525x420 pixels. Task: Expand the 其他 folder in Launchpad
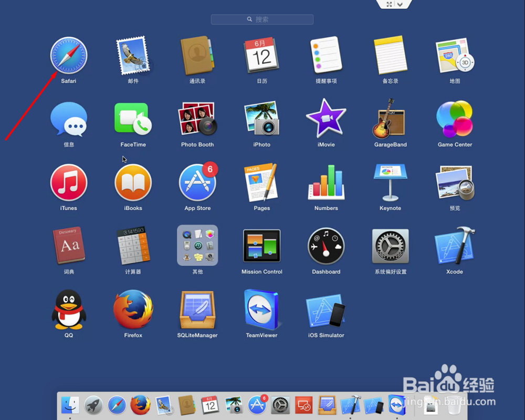(197, 245)
